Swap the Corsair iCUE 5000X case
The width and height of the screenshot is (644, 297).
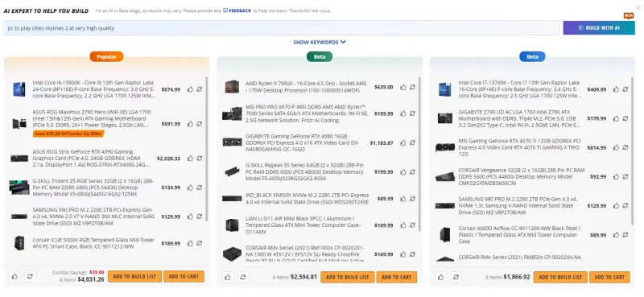[x=199, y=243]
